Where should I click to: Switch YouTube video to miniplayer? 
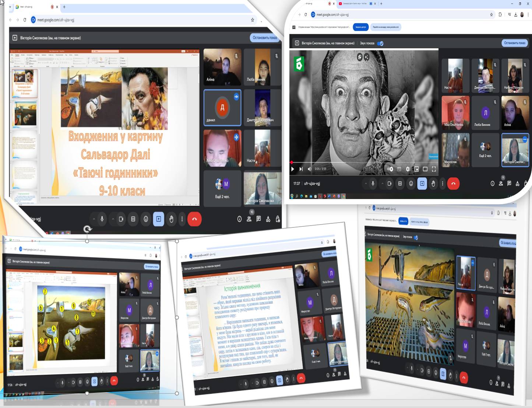(416, 169)
